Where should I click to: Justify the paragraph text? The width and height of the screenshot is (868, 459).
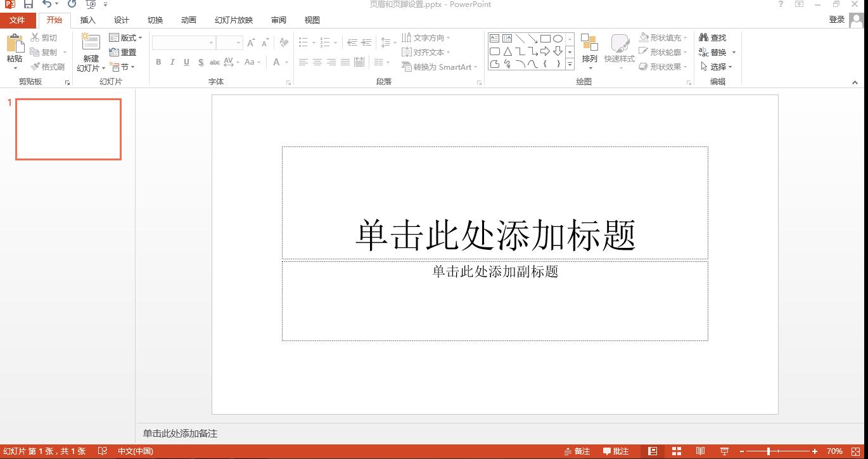(x=345, y=62)
